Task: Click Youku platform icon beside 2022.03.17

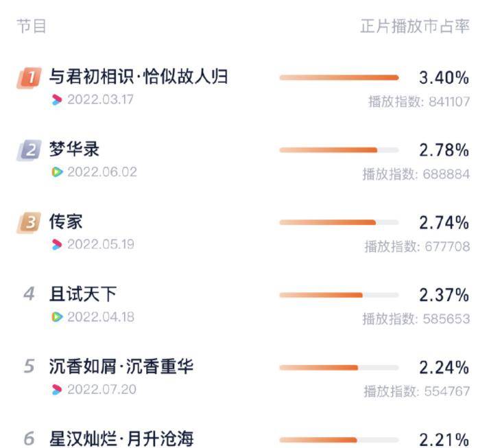Action: [57, 100]
